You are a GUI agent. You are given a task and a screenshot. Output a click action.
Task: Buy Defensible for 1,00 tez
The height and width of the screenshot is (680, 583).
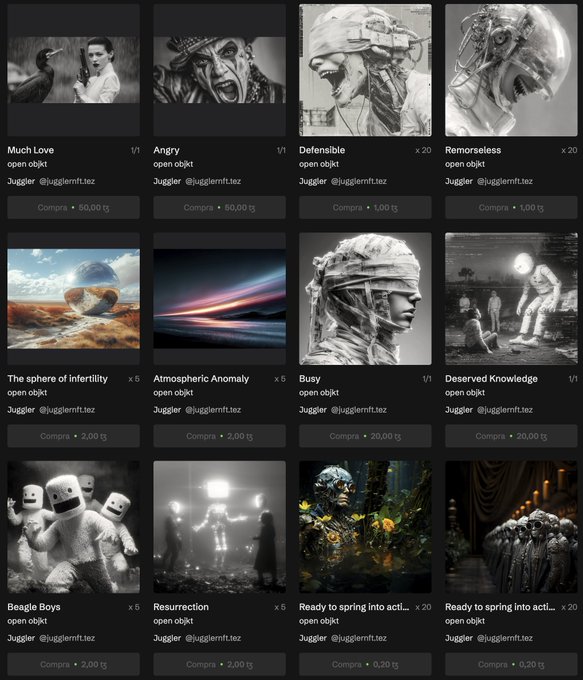click(365, 207)
